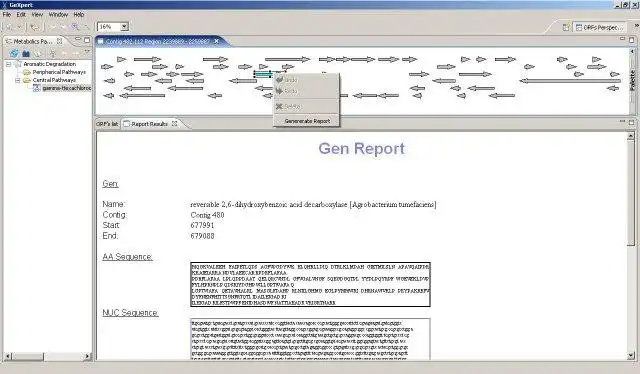
Task: Open the File menu
Action: (7, 14)
